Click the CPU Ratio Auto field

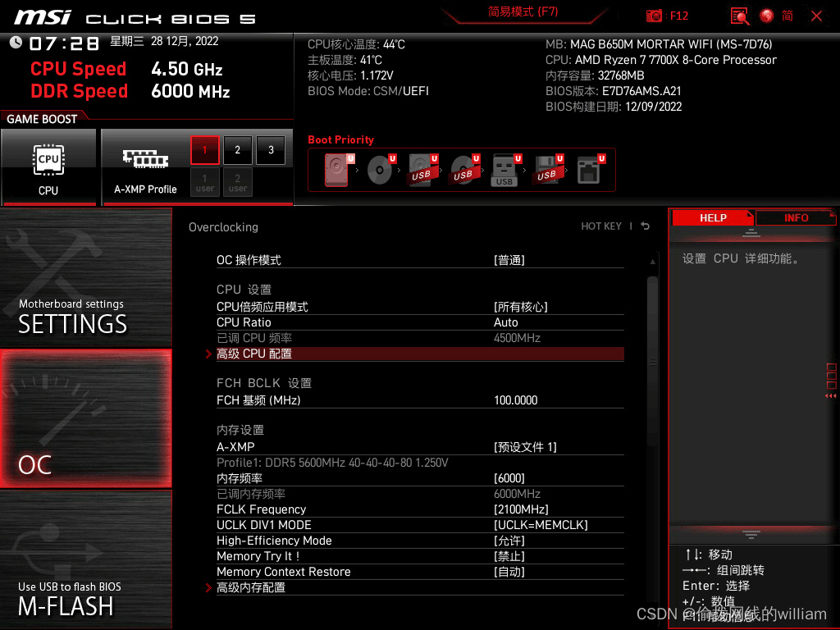pyautogui.click(x=505, y=322)
